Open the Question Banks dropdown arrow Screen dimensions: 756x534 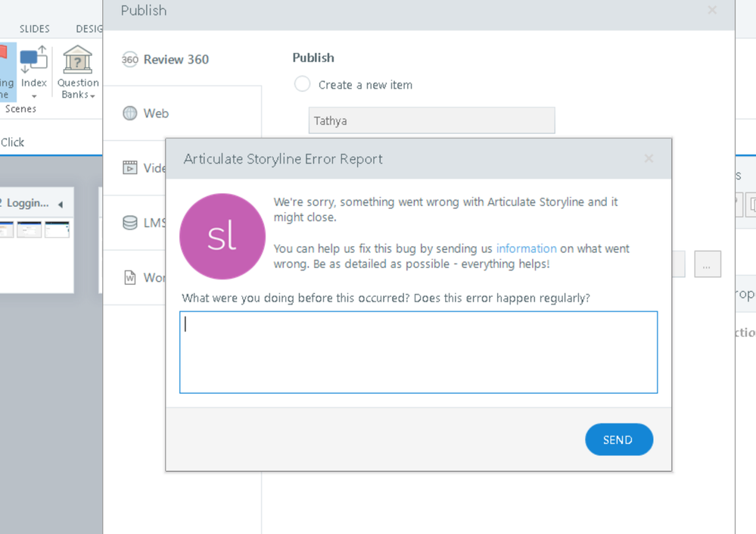pos(92,96)
